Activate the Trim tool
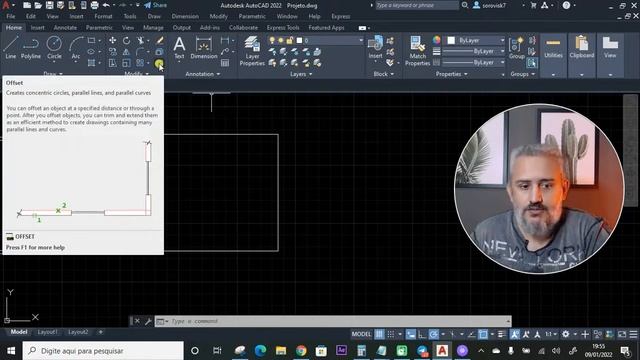The image size is (640, 360). pos(140,40)
